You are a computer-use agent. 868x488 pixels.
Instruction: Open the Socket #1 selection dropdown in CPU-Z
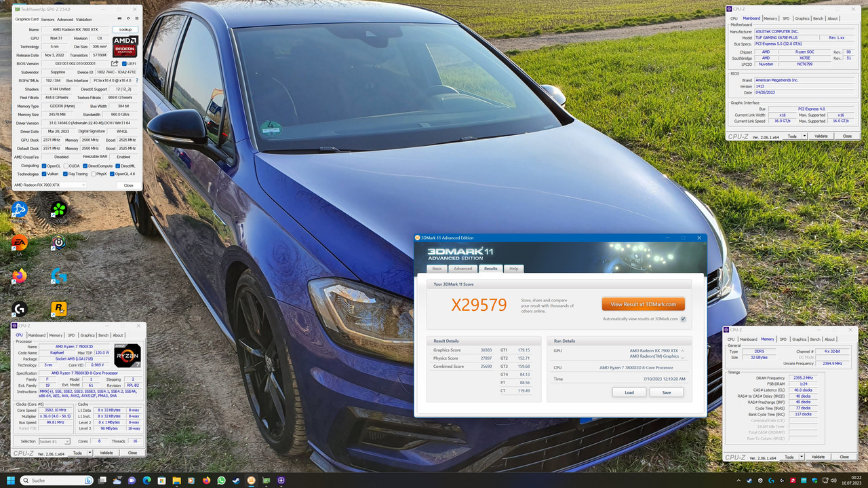[x=54, y=441]
